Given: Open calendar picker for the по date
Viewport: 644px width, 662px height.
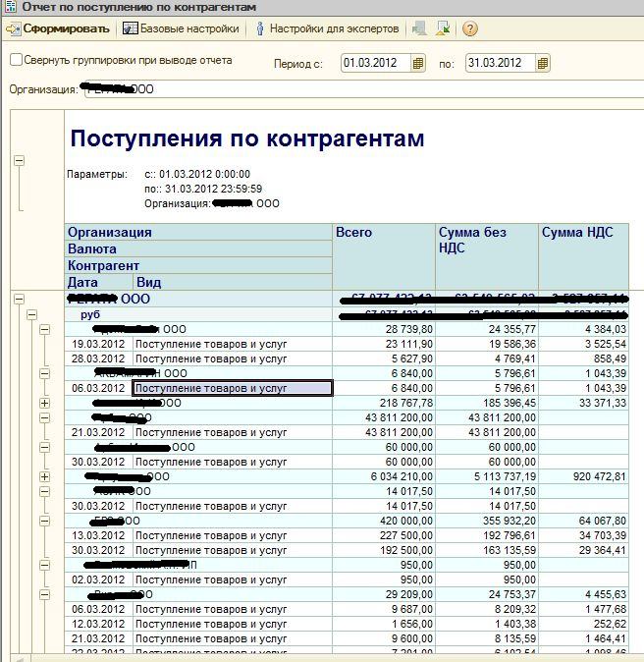Looking at the screenshot, I should point(543,63).
